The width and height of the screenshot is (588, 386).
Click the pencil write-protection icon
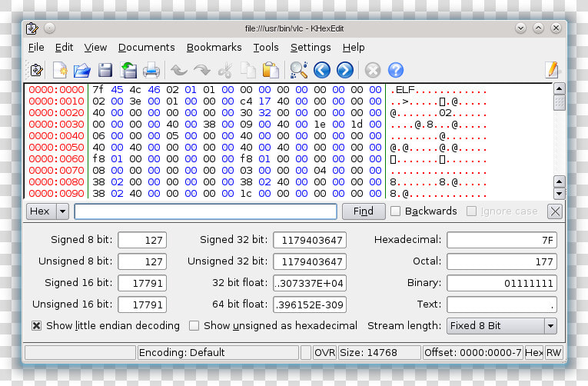[552, 70]
